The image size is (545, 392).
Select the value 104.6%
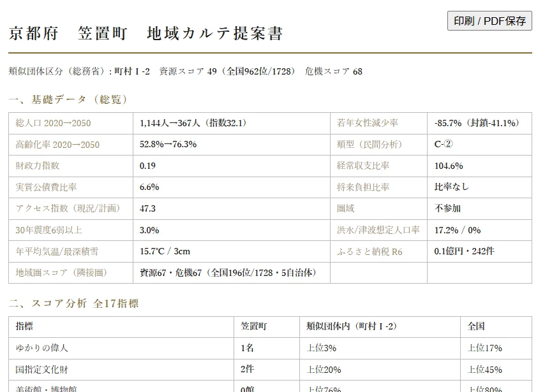pyautogui.click(x=449, y=166)
